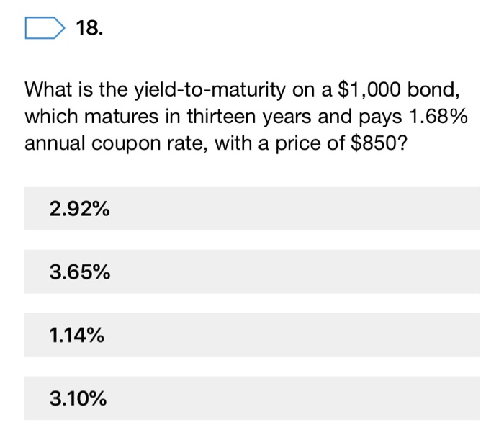Click the word "What" starting the question
The image size is (504, 448).
click(x=48, y=90)
